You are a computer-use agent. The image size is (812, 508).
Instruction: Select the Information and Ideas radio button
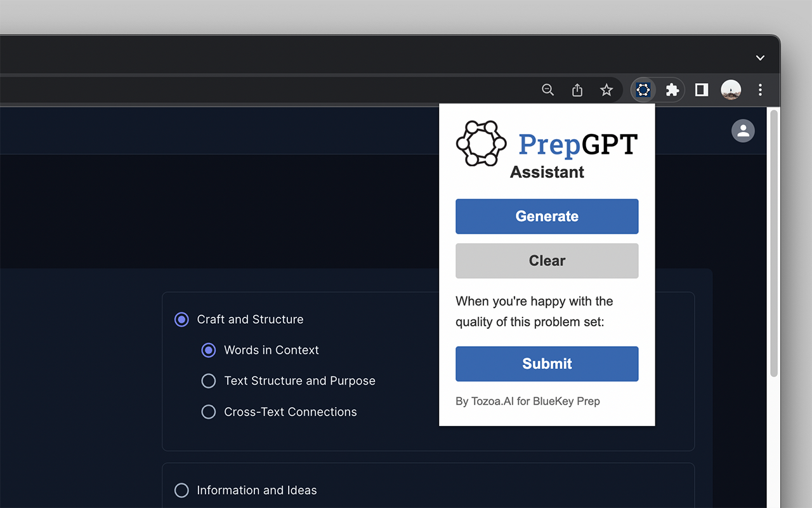[x=181, y=490]
